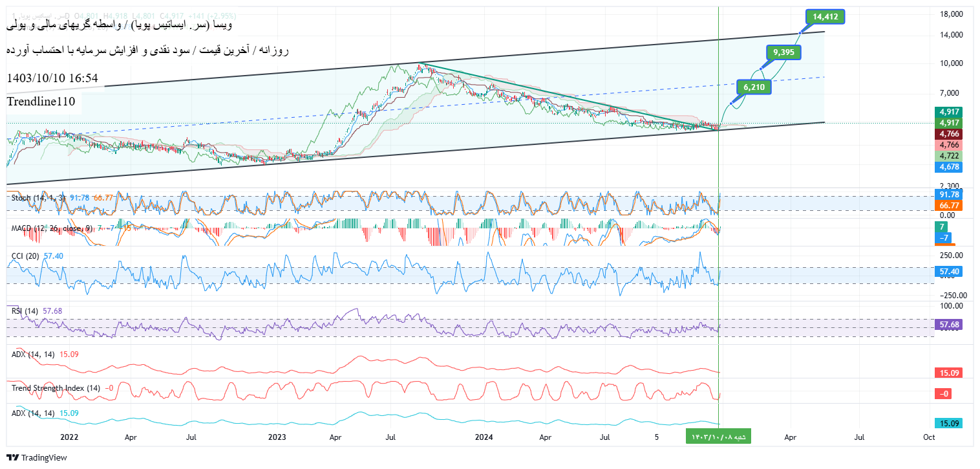Select the 14,412 price target label
This screenshot has height=469, width=980.
click(x=826, y=17)
